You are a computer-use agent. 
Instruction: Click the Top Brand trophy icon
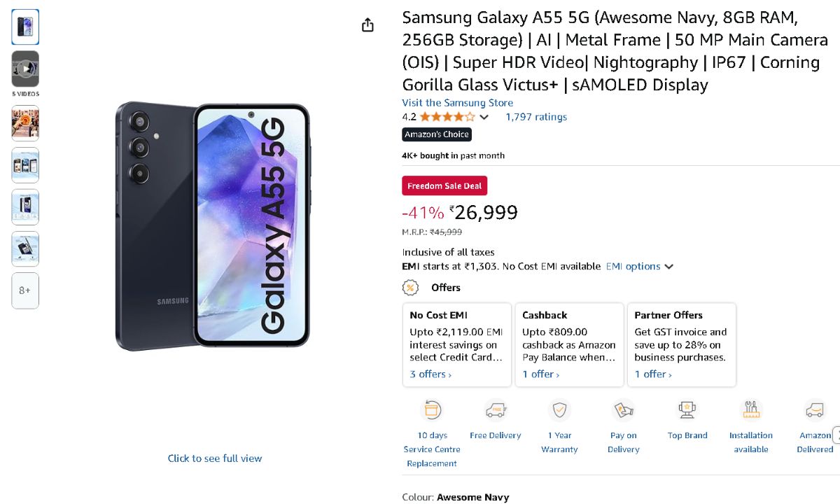point(687,410)
